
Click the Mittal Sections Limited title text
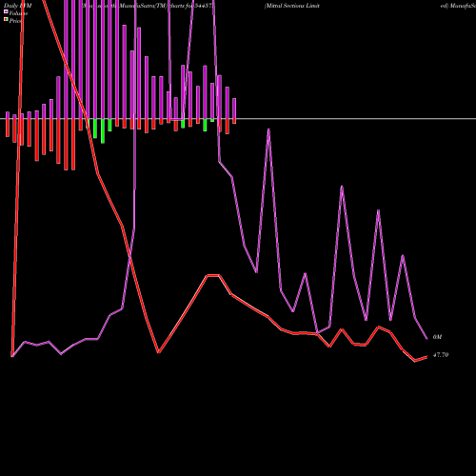(x=292, y=6)
